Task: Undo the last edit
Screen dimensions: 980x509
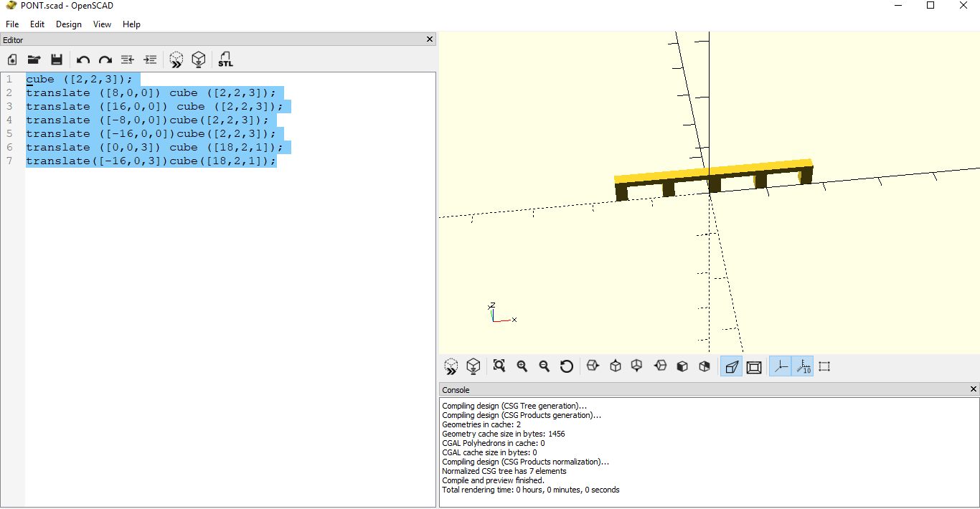Action: tap(83, 60)
